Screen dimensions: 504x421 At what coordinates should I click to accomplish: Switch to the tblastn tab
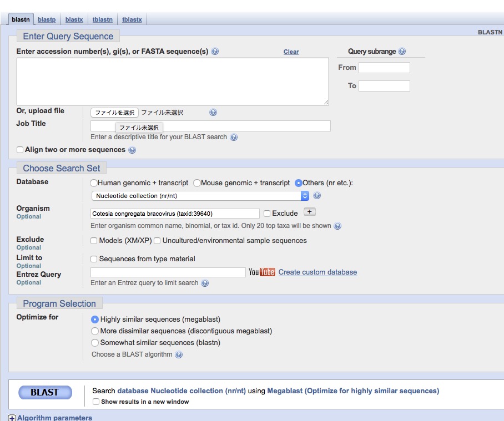point(103,19)
